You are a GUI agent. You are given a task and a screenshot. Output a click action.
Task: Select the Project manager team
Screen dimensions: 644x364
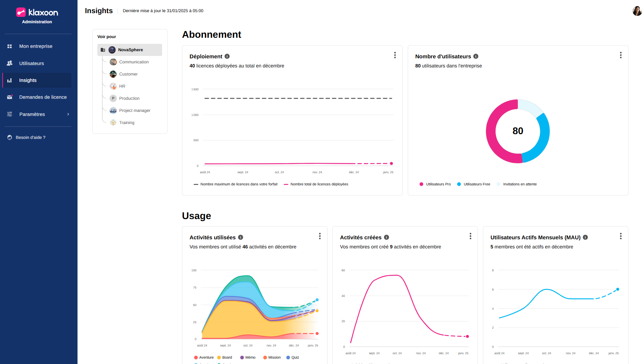[134, 111]
